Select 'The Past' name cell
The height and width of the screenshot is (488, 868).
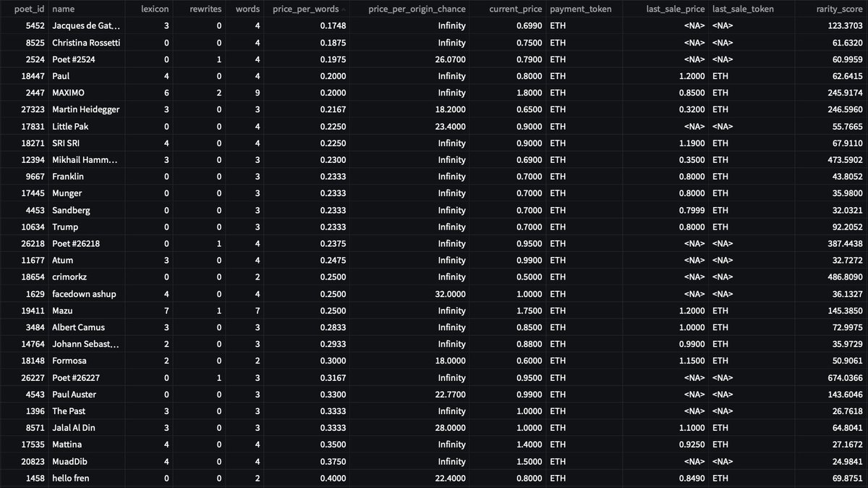pyautogui.click(x=87, y=411)
